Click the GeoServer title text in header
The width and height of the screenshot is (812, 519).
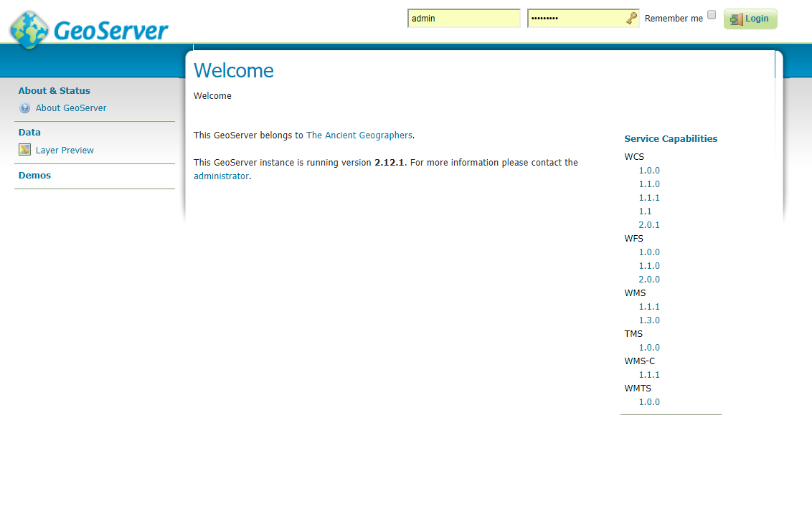[110, 31]
